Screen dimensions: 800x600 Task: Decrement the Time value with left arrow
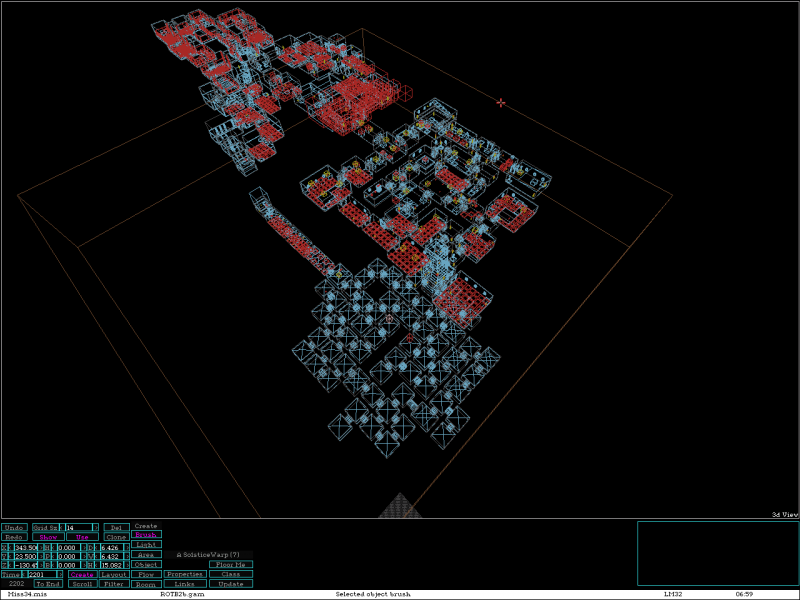point(25,575)
